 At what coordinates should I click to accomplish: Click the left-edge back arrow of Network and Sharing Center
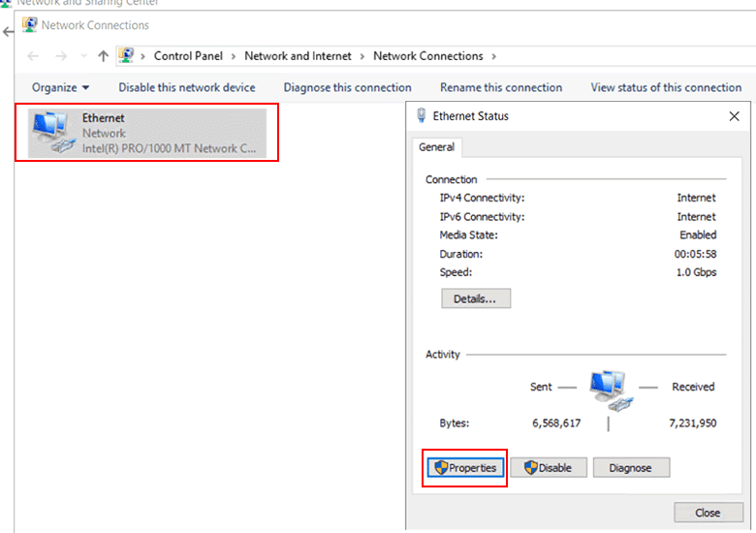click(x=8, y=32)
